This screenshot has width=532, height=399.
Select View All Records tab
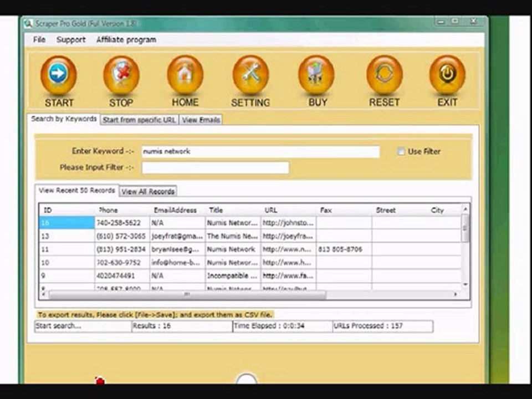[148, 191]
